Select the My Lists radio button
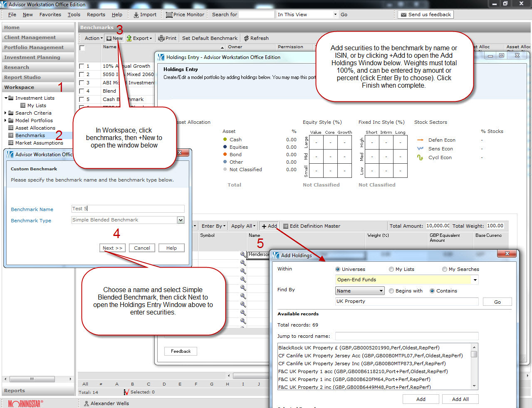This screenshot has height=408, width=532. [x=391, y=269]
